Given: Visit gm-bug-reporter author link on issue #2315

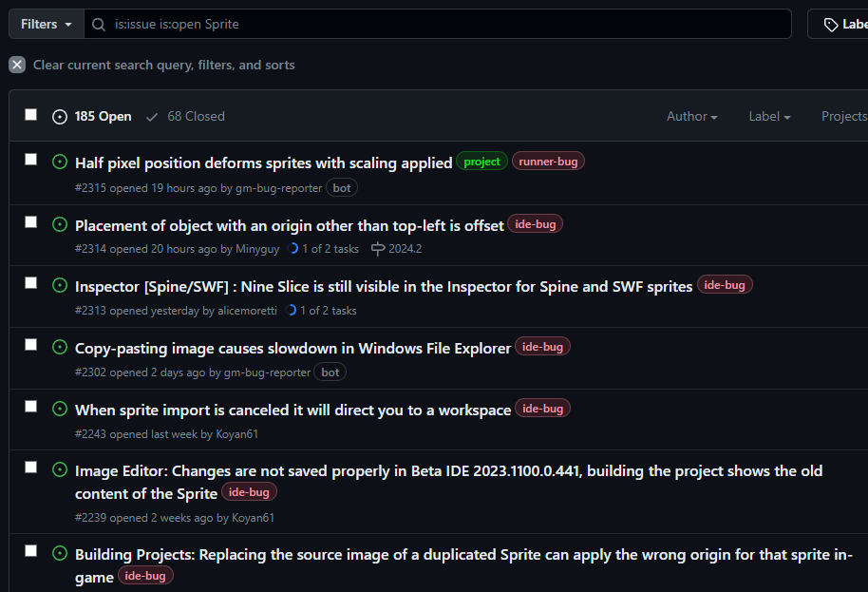Looking at the screenshot, I should pos(278,188).
